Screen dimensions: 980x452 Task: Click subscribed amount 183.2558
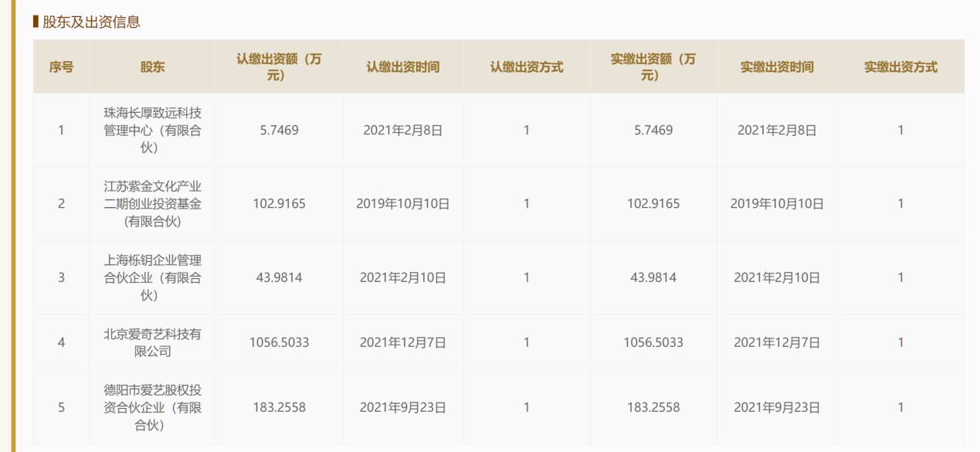tap(279, 407)
